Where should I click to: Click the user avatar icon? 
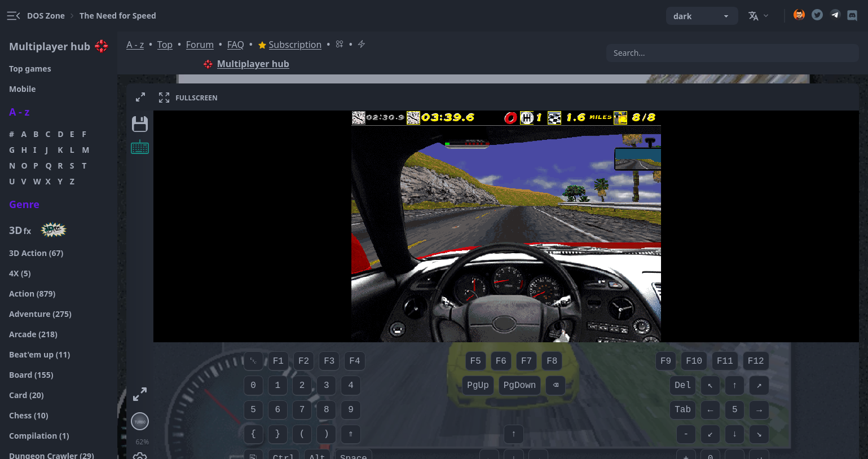799,15
